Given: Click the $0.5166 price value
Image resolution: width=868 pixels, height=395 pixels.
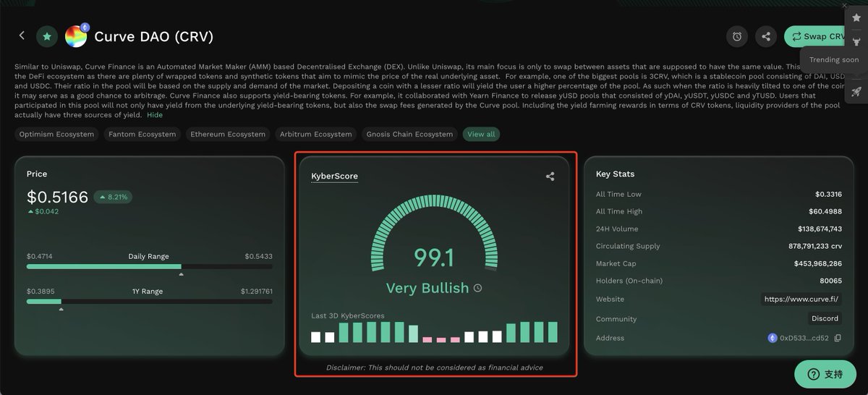Looking at the screenshot, I should (57, 197).
